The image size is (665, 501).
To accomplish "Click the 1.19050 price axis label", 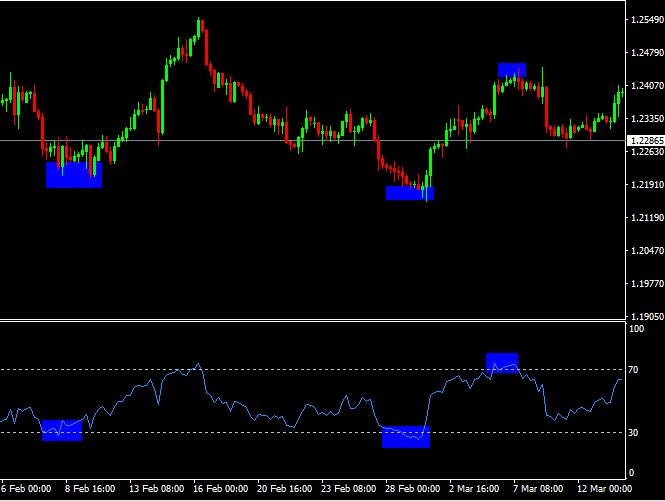I will click(647, 316).
